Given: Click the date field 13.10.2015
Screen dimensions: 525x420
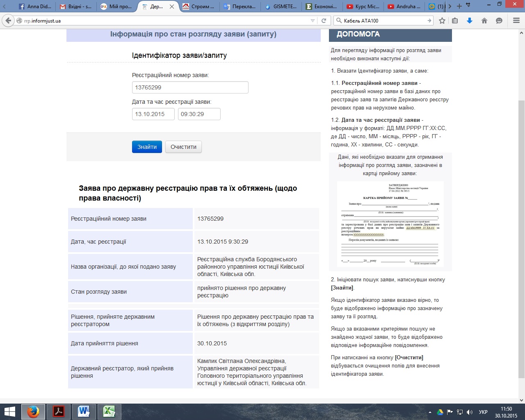Looking at the screenshot, I should [x=153, y=114].
